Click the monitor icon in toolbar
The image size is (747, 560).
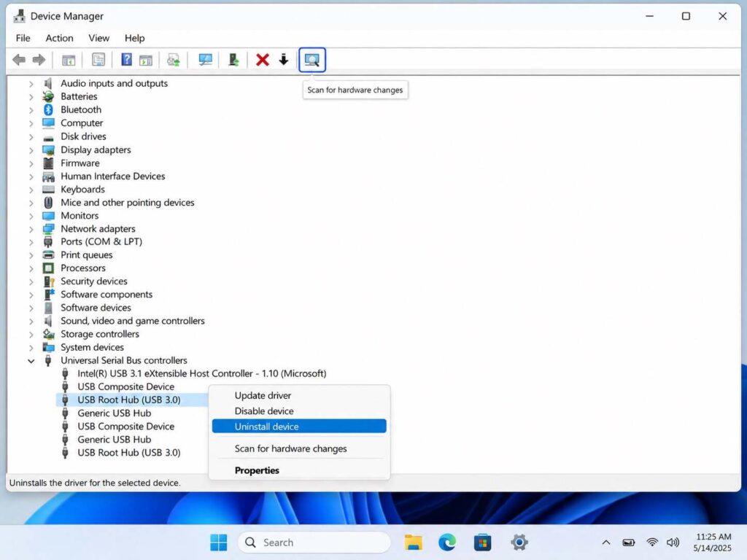[205, 60]
